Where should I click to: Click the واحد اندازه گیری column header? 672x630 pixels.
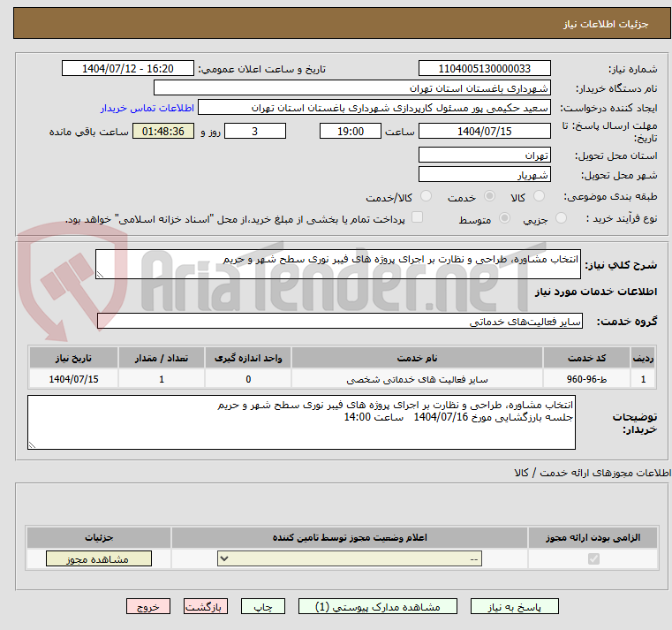point(248,358)
